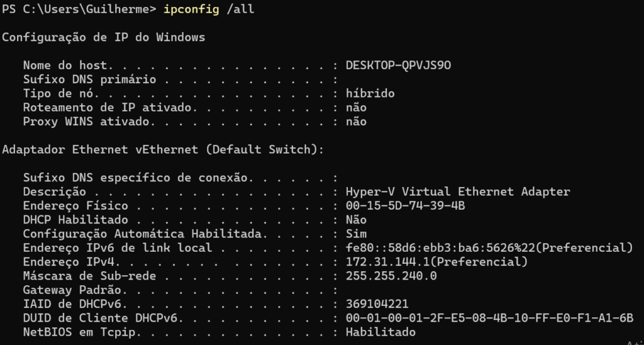Click the subnet mask 255.255.240.0
Screen dimensions: 644x345
click(x=391, y=276)
